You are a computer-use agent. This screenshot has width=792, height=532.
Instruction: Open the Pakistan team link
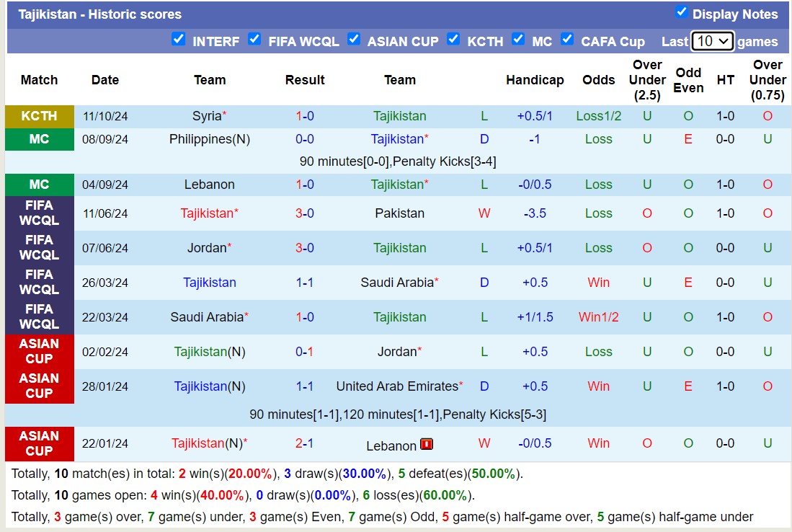(x=399, y=213)
